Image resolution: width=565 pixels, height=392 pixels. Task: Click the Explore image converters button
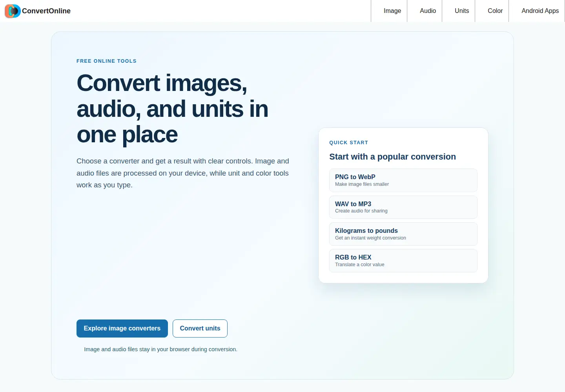[x=122, y=328]
